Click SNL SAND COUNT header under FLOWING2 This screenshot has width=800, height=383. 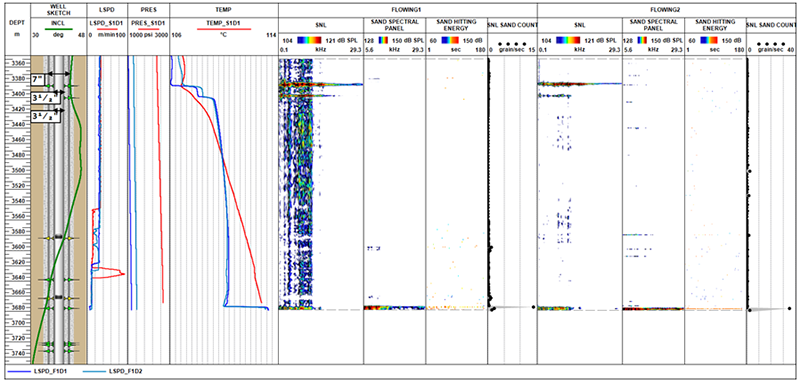[x=771, y=24]
